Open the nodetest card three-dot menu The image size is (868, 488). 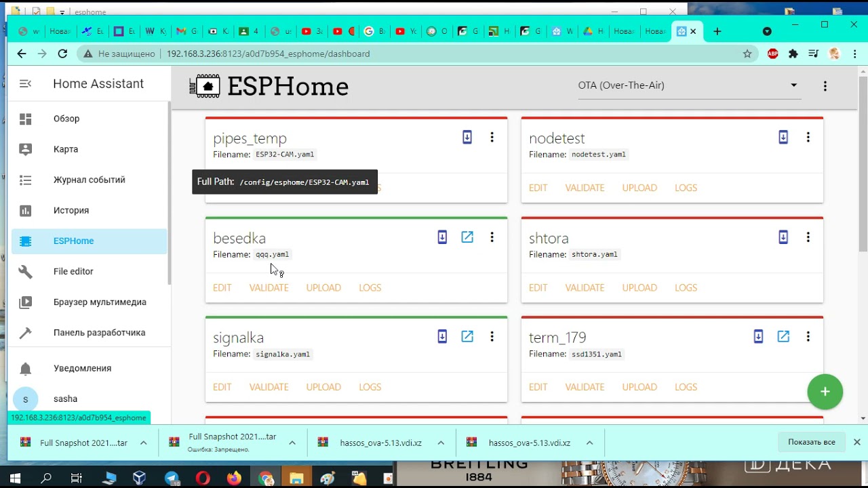pos(808,137)
